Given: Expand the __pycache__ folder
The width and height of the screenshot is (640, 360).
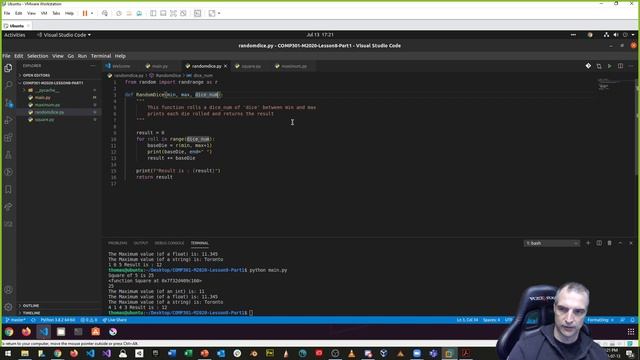Looking at the screenshot, I should [x=47, y=90].
